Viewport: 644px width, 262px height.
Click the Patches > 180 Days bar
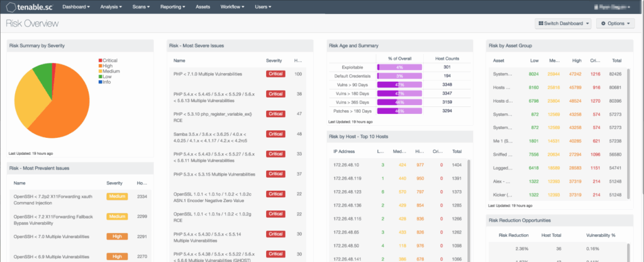(x=399, y=111)
